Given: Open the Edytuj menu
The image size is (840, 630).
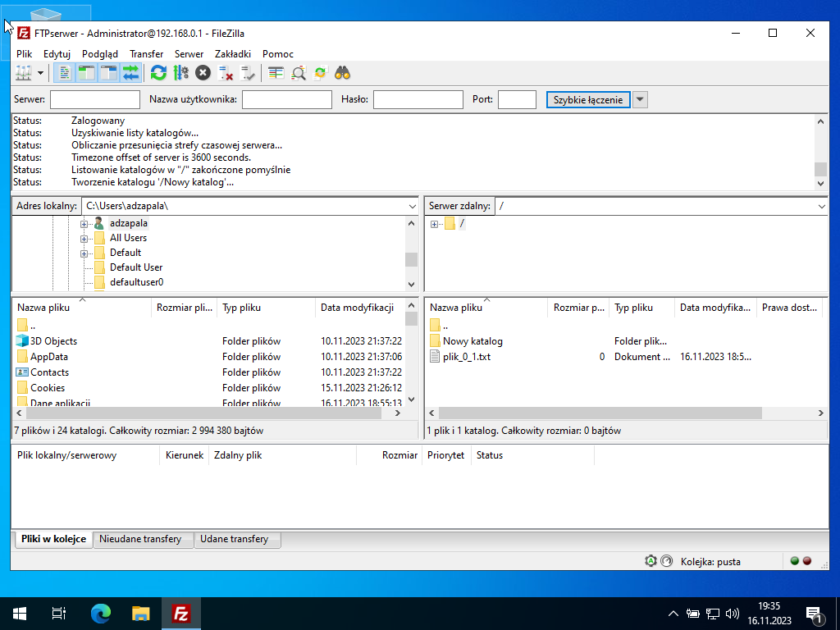Looking at the screenshot, I should [x=57, y=53].
